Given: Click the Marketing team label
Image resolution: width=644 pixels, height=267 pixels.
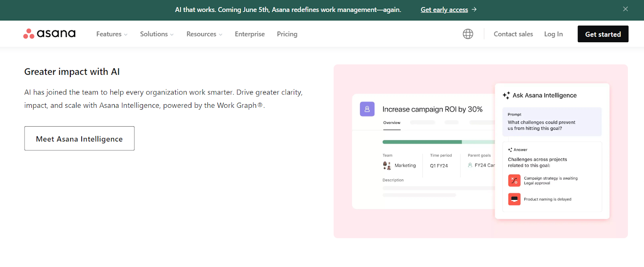Looking at the screenshot, I should [x=405, y=166].
